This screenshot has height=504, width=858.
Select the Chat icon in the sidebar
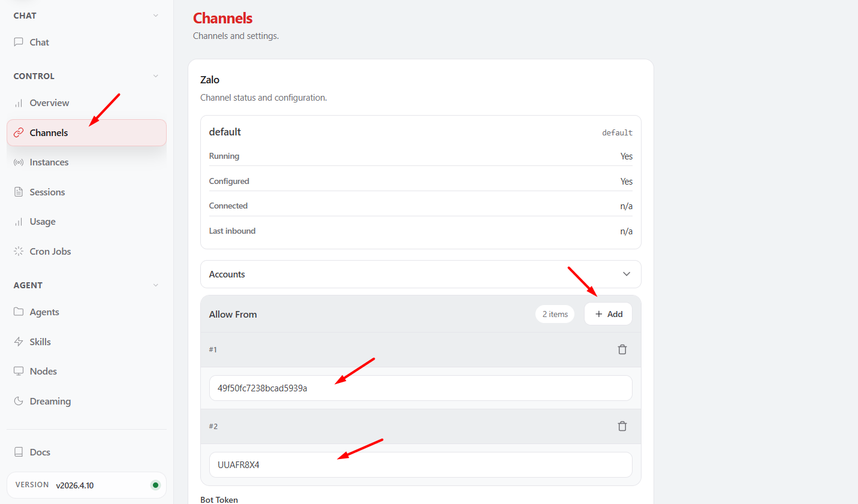click(x=19, y=42)
